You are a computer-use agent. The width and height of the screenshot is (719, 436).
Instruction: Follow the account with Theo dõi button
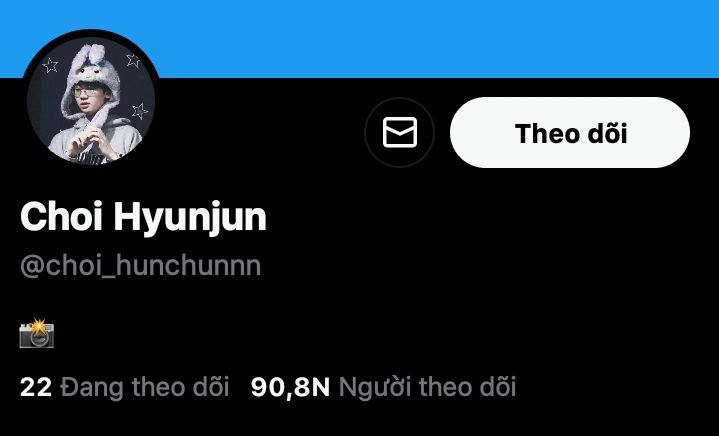570,132
